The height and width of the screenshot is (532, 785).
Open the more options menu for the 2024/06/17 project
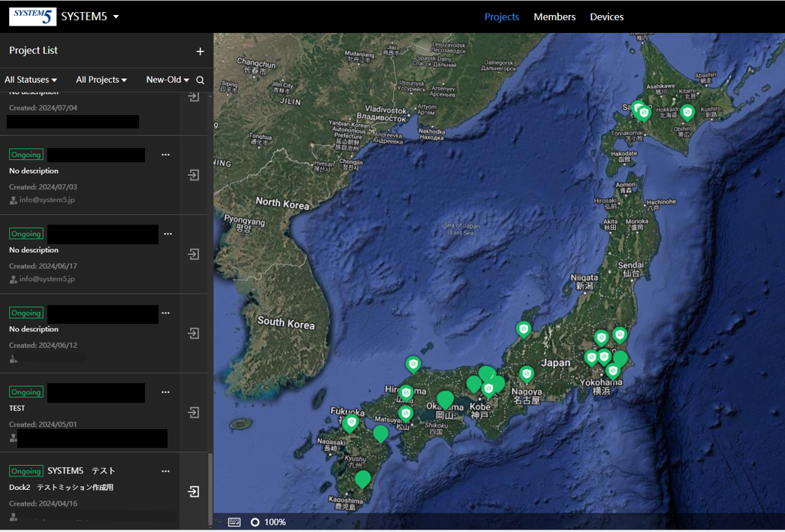[168, 234]
